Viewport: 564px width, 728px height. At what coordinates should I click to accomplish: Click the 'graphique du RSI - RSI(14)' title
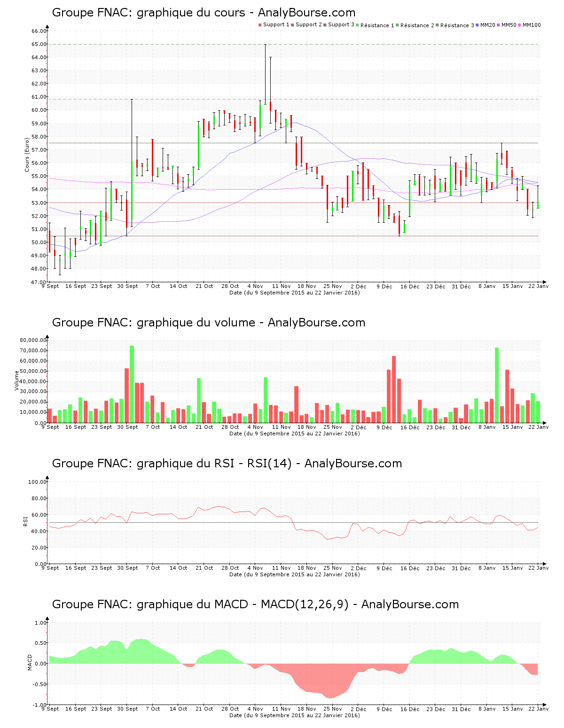tap(227, 464)
